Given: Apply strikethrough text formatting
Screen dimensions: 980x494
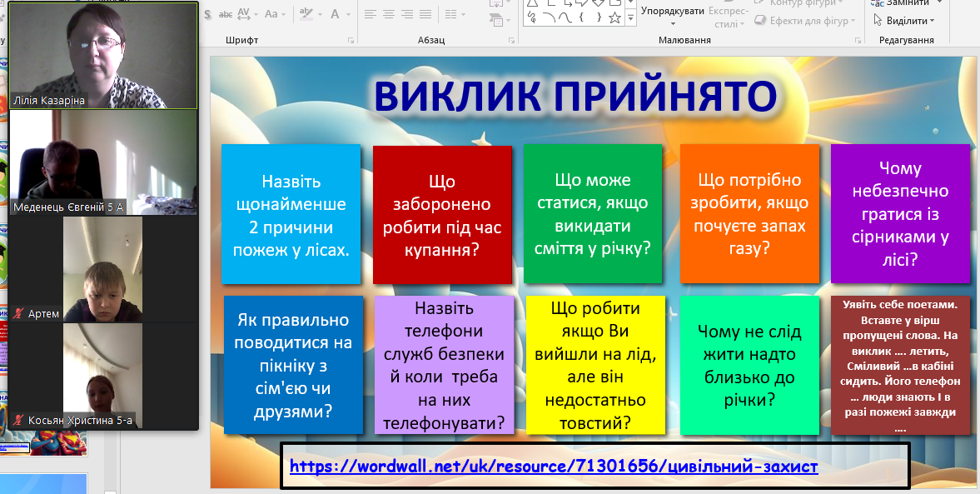Looking at the screenshot, I should pyautogui.click(x=226, y=14).
